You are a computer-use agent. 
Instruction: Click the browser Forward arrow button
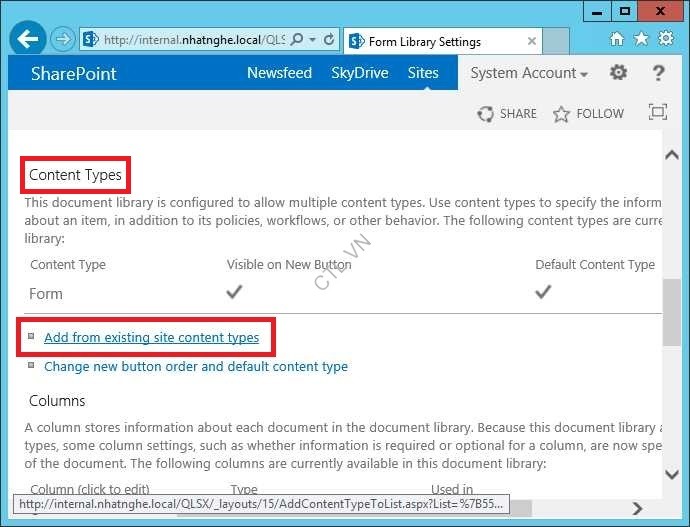[63, 40]
